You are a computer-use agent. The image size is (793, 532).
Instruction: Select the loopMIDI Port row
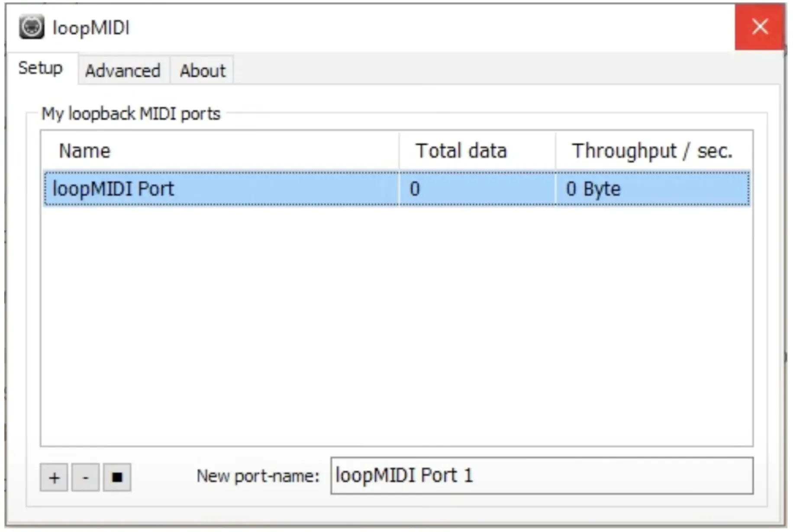(x=396, y=189)
